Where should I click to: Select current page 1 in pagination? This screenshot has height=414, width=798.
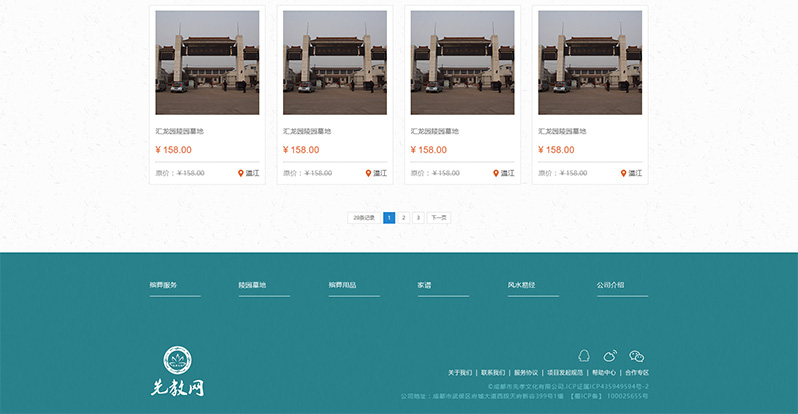pyautogui.click(x=389, y=217)
